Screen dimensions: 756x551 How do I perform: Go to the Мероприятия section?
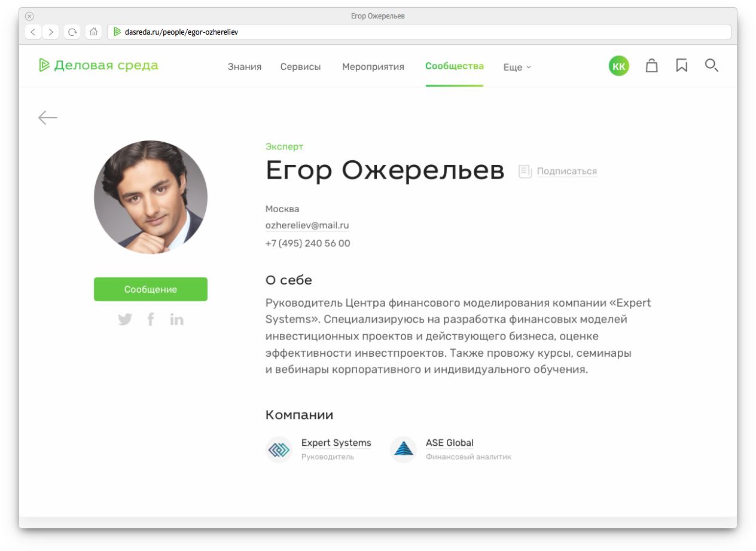(x=373, y=67)
